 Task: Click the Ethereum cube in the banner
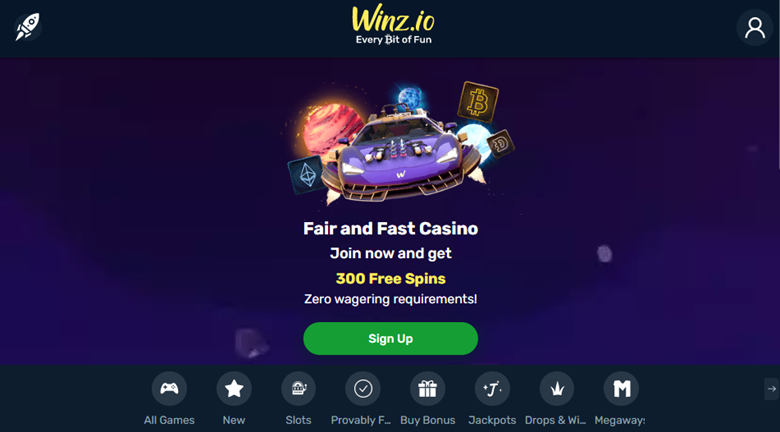307,175
